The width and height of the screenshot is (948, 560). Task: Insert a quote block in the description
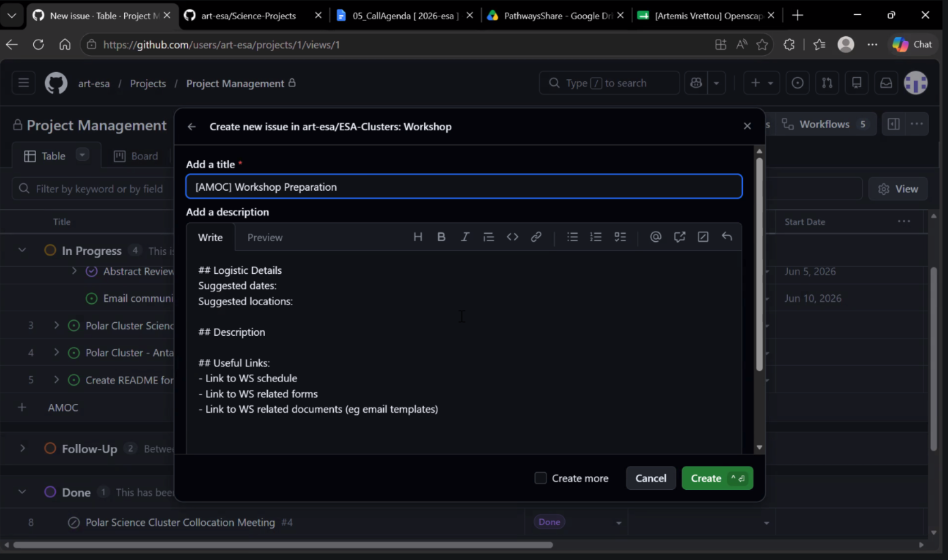489,237
